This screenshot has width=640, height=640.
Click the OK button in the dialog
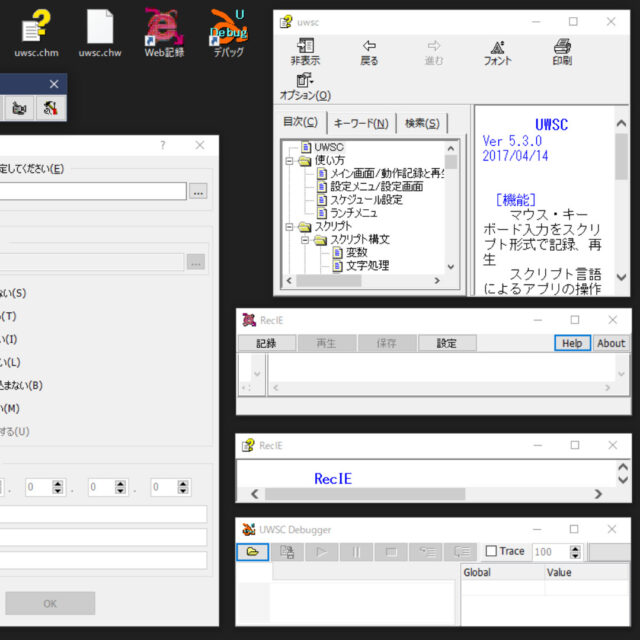pos(50,603)
